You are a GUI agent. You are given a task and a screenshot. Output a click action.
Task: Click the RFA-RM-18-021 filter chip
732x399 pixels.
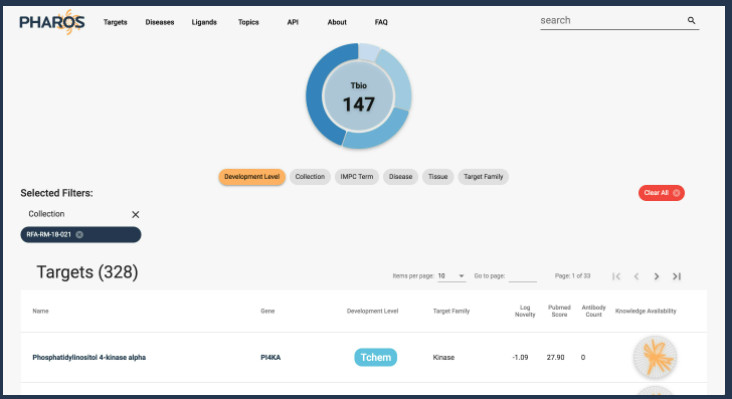[81, 235]
